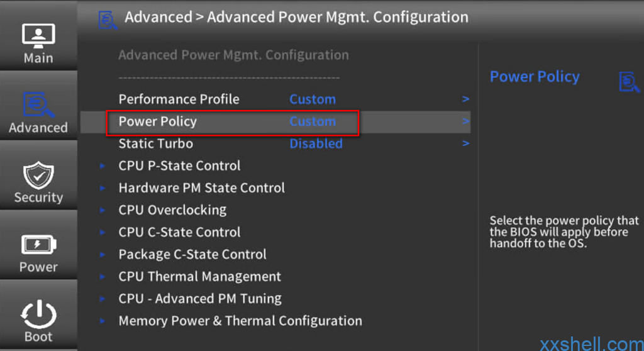Image resolution: width=644 pixels, height=351 pixels.
Task: Open the Security shield icon
Action: point(38,175)
